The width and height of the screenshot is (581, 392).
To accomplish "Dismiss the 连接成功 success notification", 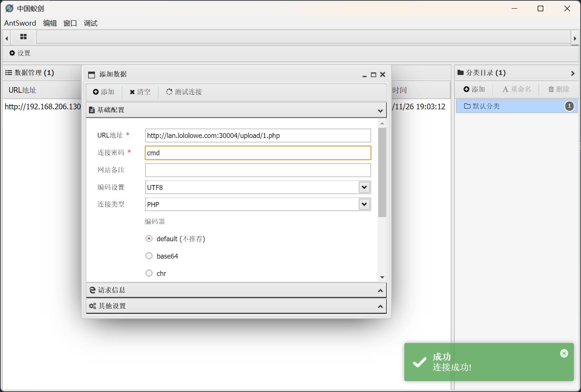I will pos(564,353).
